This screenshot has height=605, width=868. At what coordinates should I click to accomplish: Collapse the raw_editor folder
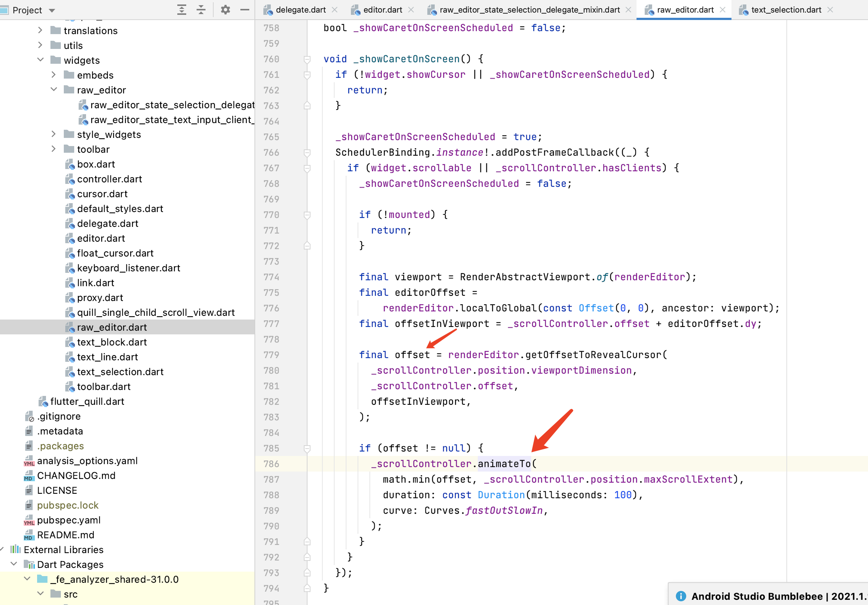coord(54,90)
